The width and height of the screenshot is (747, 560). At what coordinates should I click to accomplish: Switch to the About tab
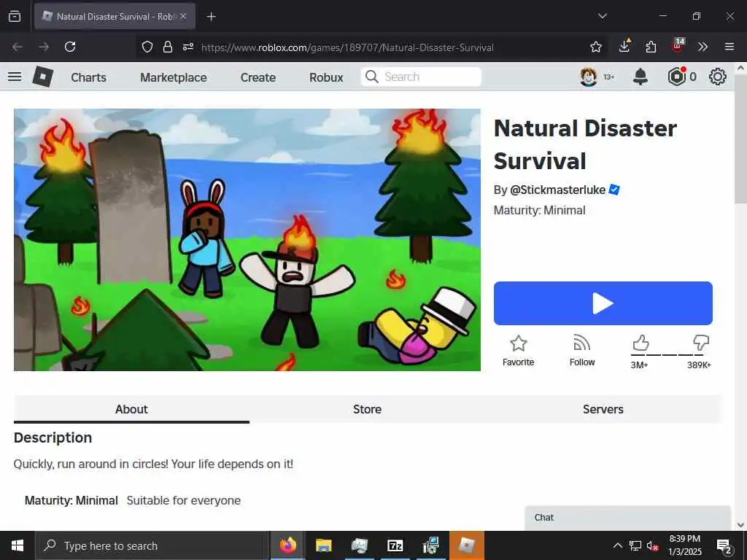click(131, 409)
